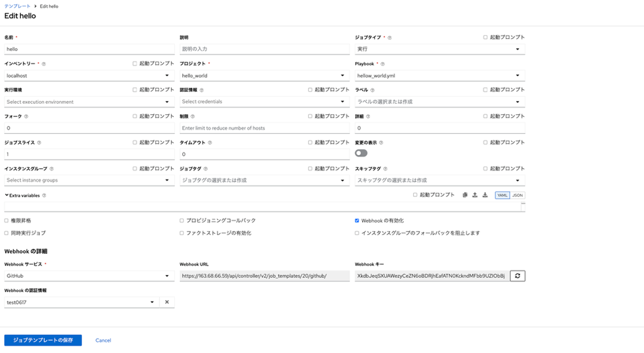Copy the Extra variables content
This screenshot has width=644, height=353.
click(465, 195)
